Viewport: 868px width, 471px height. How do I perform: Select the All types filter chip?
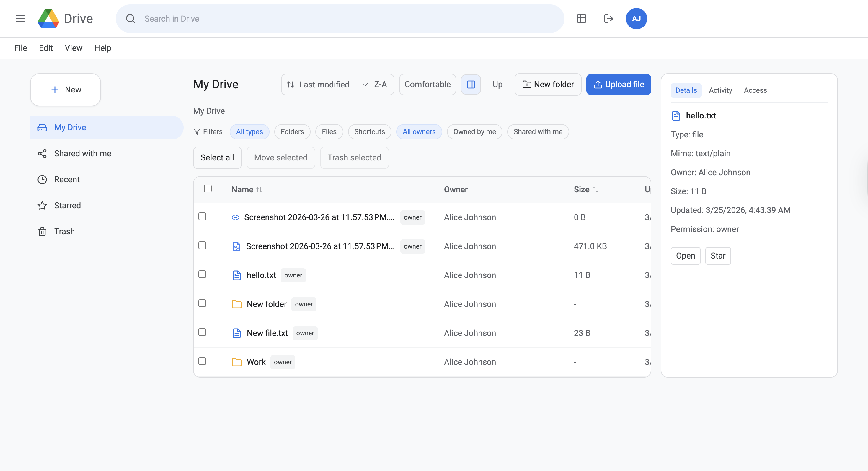pos(249,132)
